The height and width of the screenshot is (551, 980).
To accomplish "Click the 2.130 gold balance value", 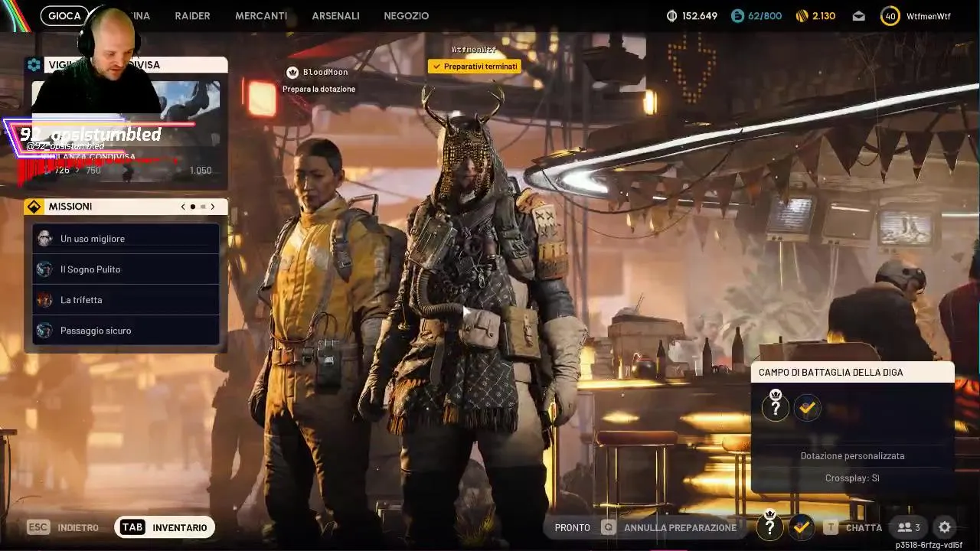I will (x=824, y=15).
